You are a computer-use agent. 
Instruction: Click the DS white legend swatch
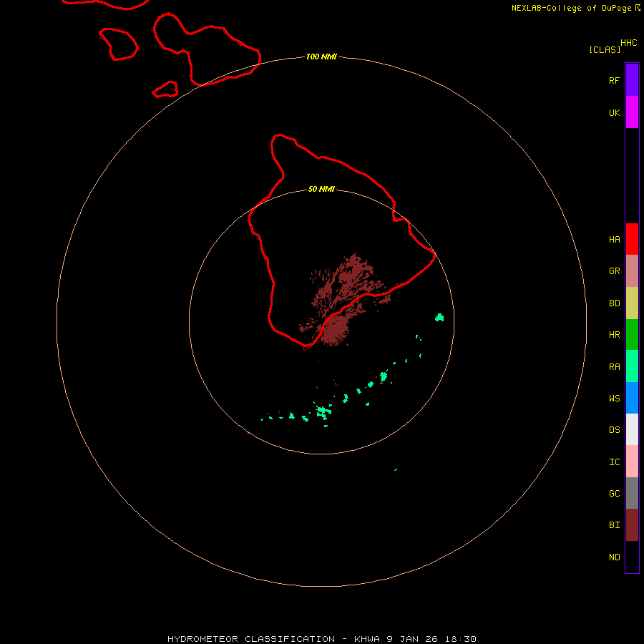632,429
